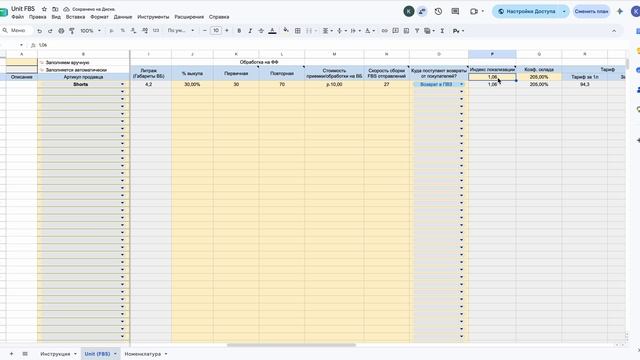Click the Сменить план button

[x=591, y=11]
